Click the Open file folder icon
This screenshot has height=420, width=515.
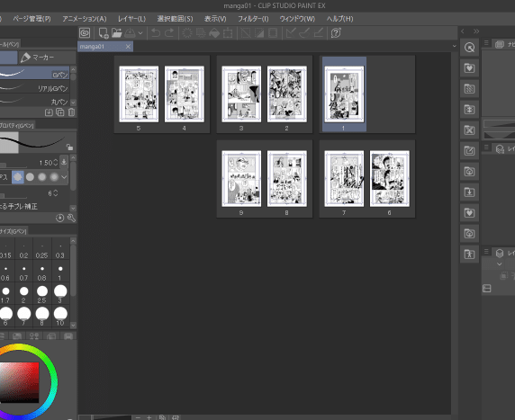point(117,33)
